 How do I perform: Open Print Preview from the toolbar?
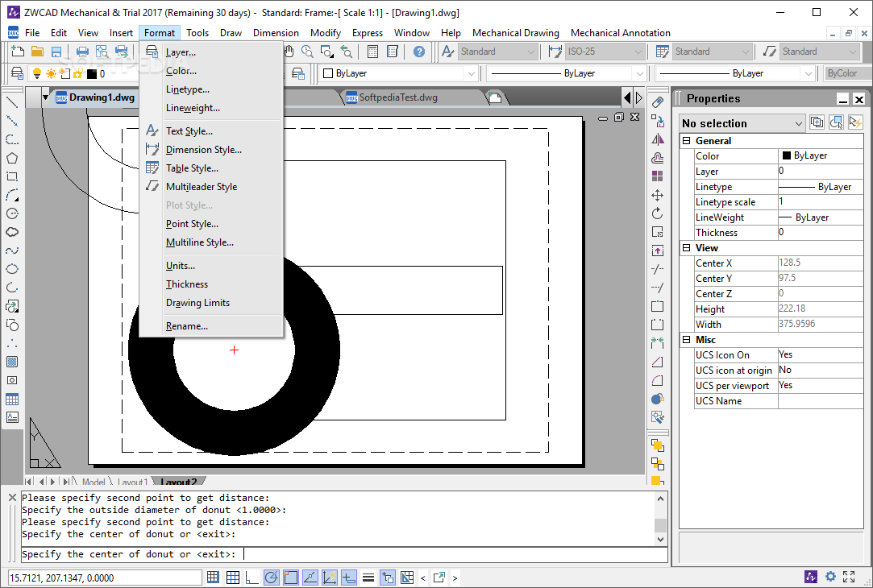tap(102, 52)
